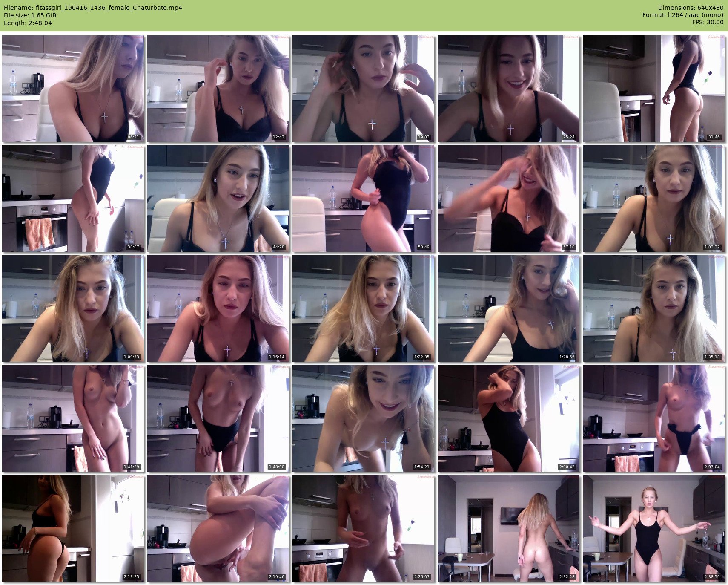Select the Dimensions 640x480 label

pos(691,8)
